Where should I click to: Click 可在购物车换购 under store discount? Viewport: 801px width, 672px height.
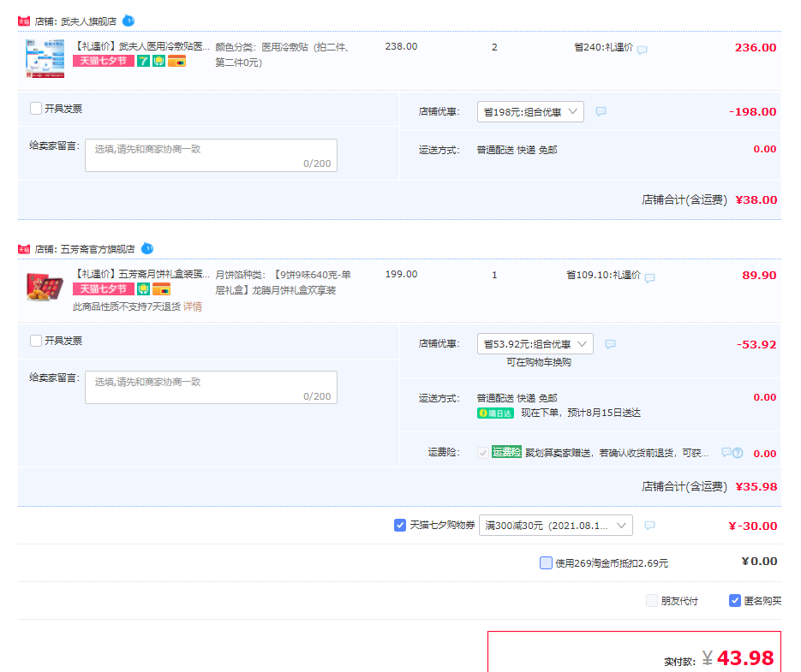point(539,362)
